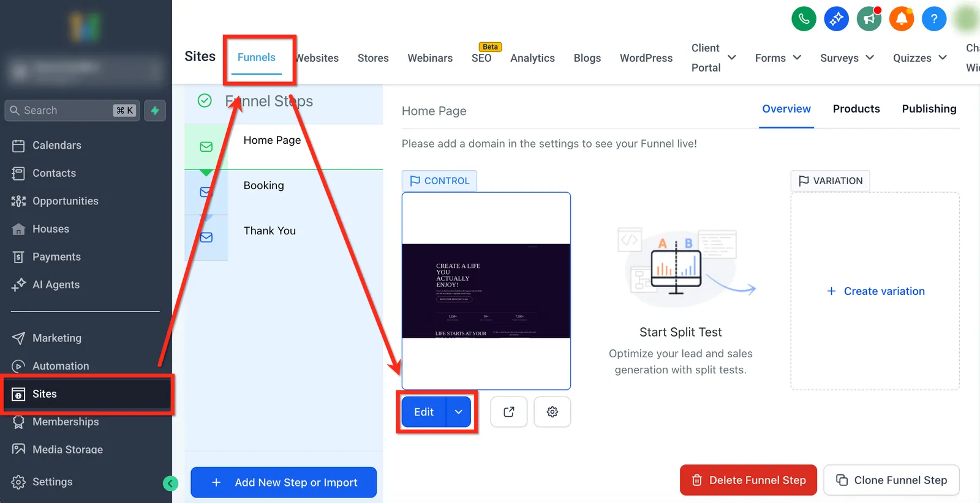
Task: Click the blue sparkle assistant icon
Action: click(836, 19)
